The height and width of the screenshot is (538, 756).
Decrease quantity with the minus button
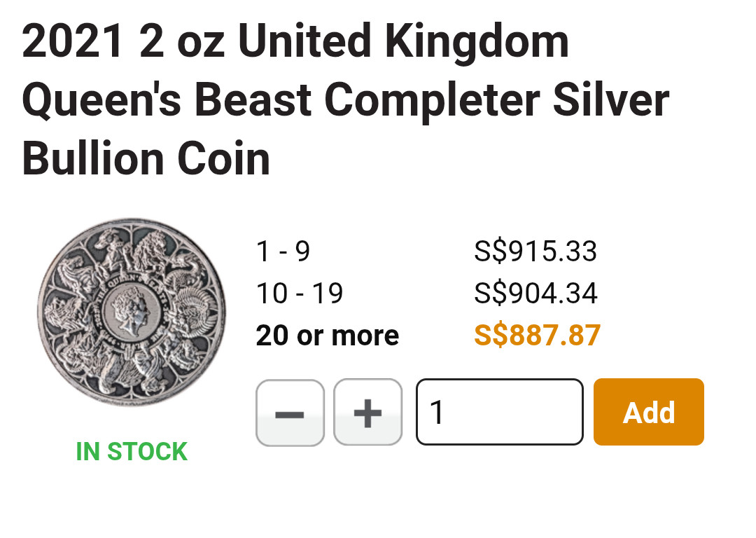(x=290, y=413)
